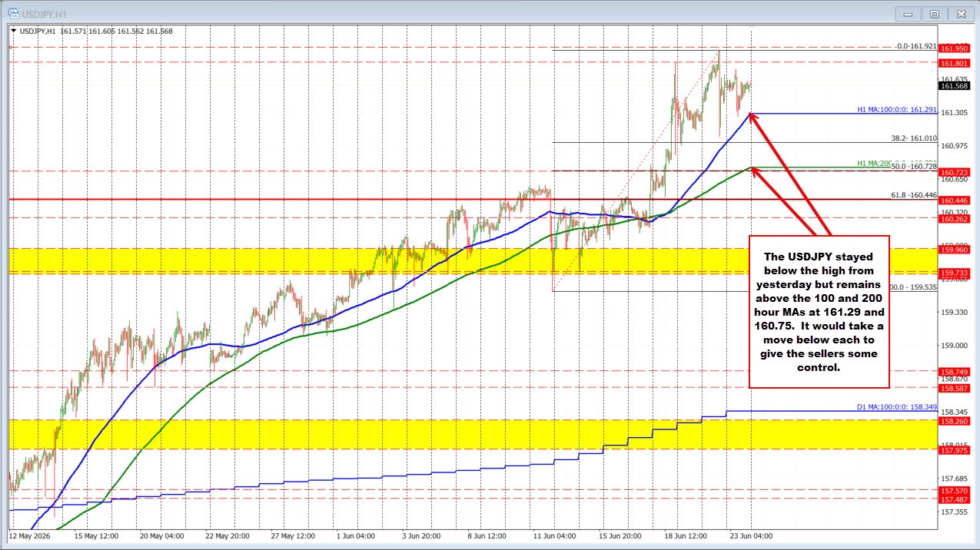The height and width of the screenshot is (550, 980).
Task: Click the red price tag 161.801
Action: [x=955, y=62]
